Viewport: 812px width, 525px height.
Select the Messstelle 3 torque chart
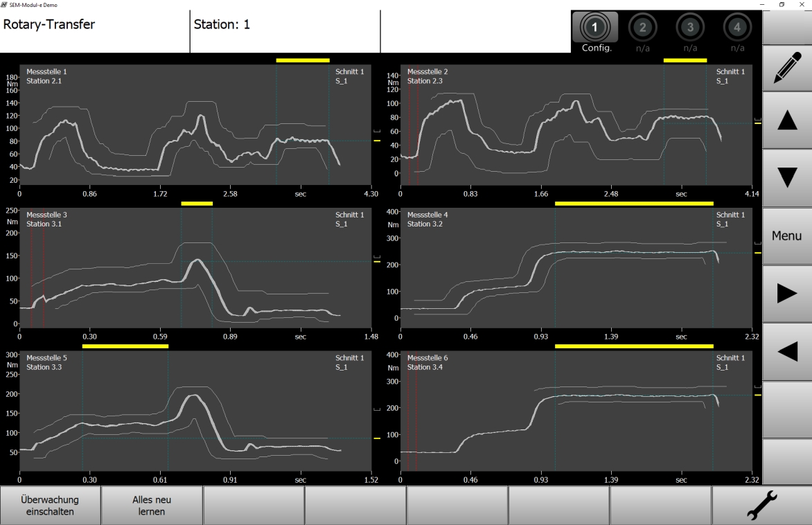pyautogui.click(x=195, y=269)
